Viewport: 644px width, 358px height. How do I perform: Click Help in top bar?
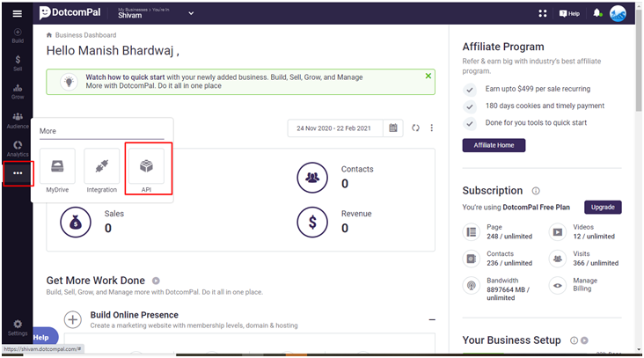(569, 13)
